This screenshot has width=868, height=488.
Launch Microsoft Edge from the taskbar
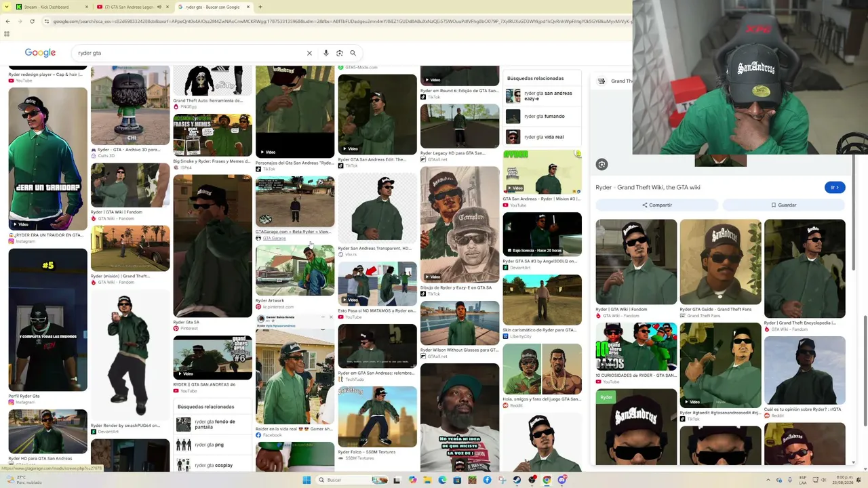(x=442, y=480)
